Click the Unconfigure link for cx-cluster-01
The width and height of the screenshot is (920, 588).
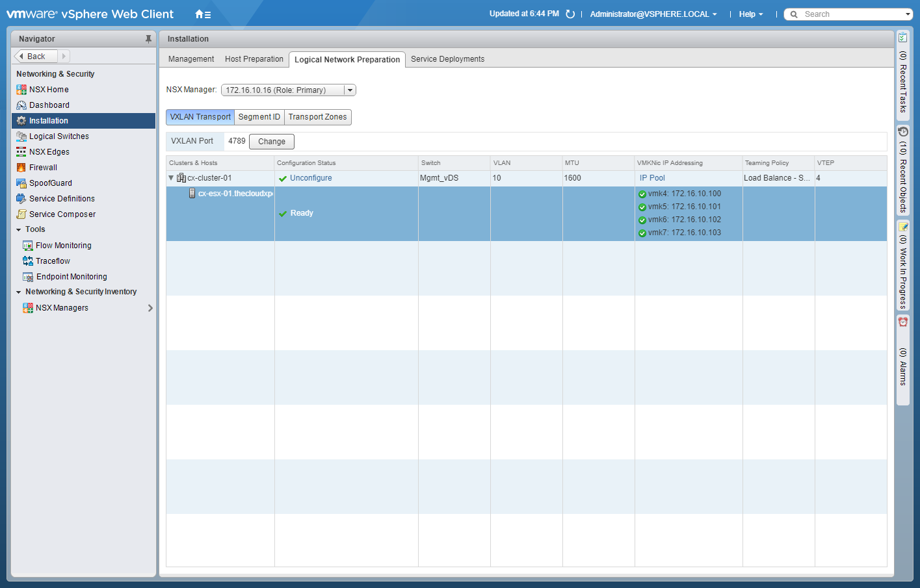[x=311, y=178]
